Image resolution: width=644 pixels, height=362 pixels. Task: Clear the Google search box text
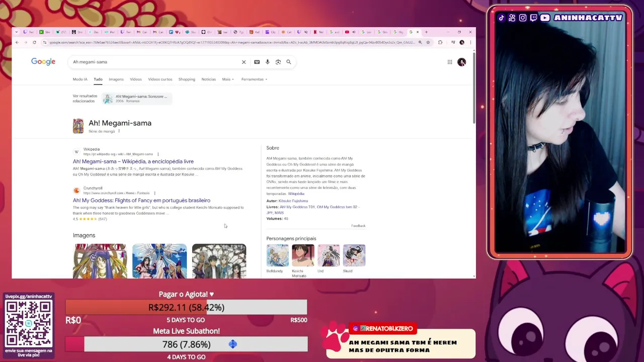pyautogui.click(x=244, y=62)
